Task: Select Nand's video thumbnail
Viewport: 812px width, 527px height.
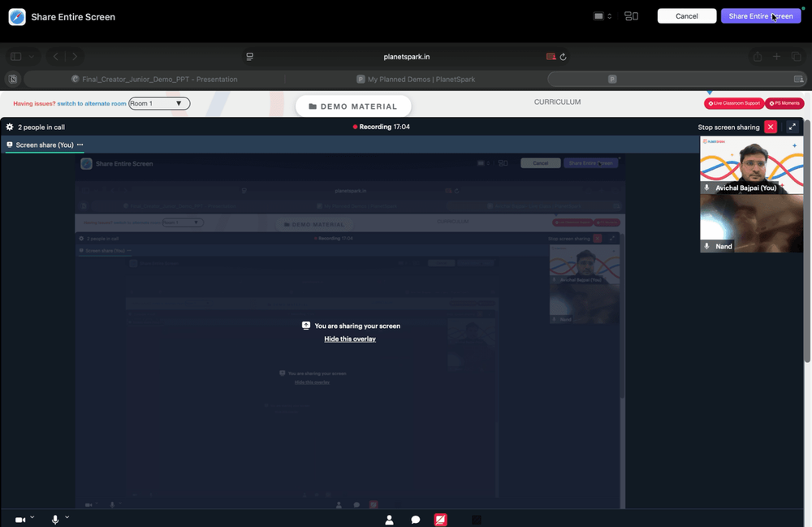Action: 751,223
